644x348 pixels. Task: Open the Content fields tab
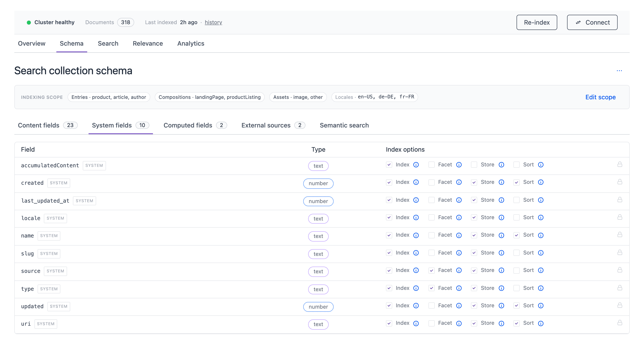pos(47,125)
